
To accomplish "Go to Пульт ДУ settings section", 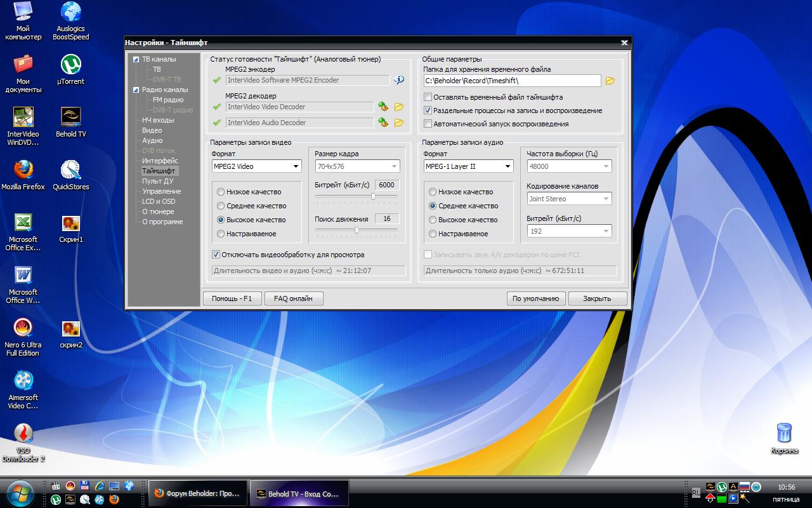I will 157,181.
